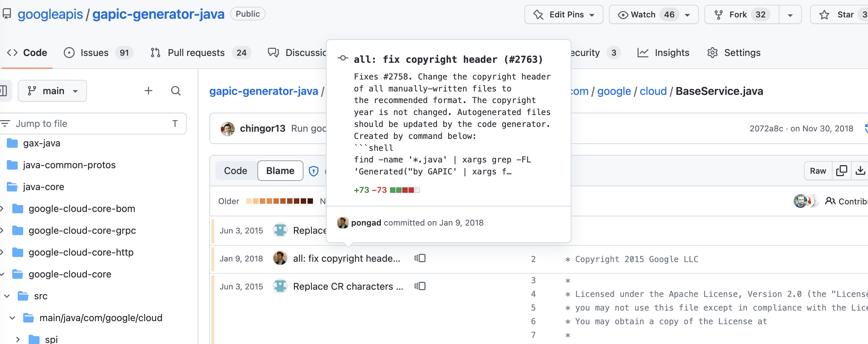Image resolution: width=868 pixels, height=344 pixels.
Task: Click pongad avatar in commit popup
Action: click(x=343, y=223)
